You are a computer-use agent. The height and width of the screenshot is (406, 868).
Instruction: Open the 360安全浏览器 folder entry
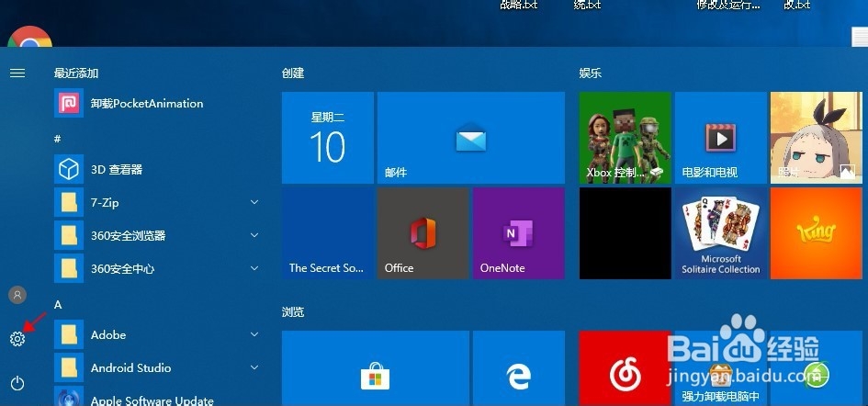[x=158, y=235]
